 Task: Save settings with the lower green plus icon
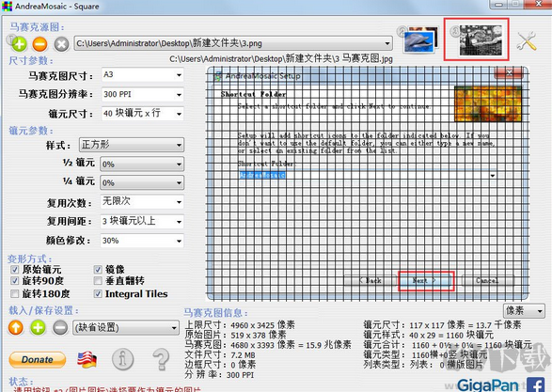[x=38, y=327]
